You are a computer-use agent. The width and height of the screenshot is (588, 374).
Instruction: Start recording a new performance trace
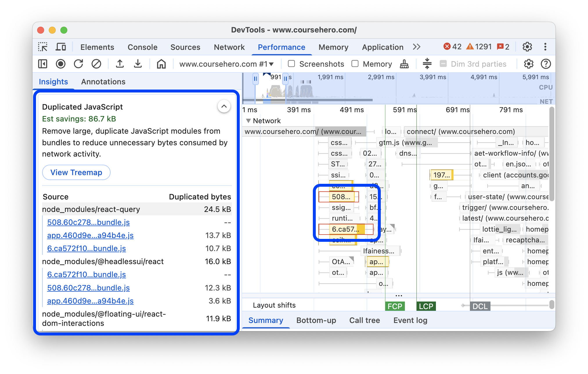[x=61, y=64]
